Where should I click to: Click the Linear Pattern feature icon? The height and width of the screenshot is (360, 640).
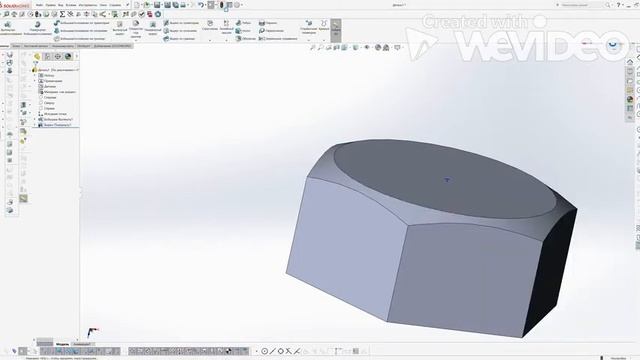click(x=226, y=23)
